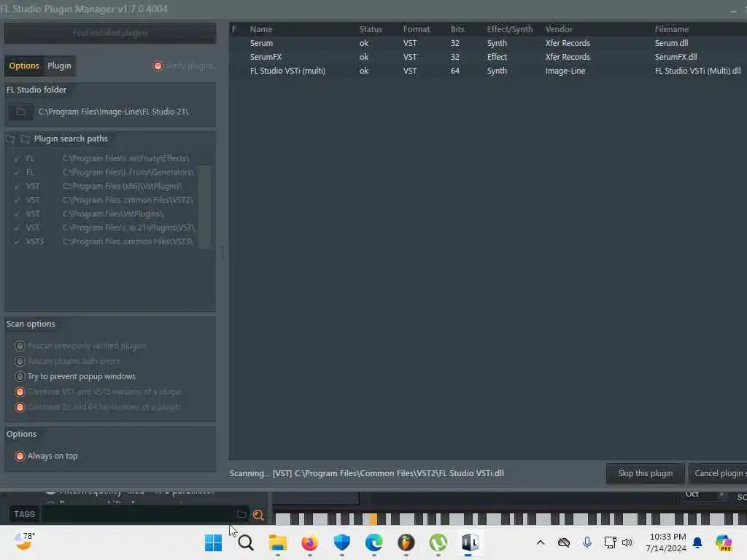Open taskbar Search magnifier
Screen dimensions: 747x560
point(246,542)
